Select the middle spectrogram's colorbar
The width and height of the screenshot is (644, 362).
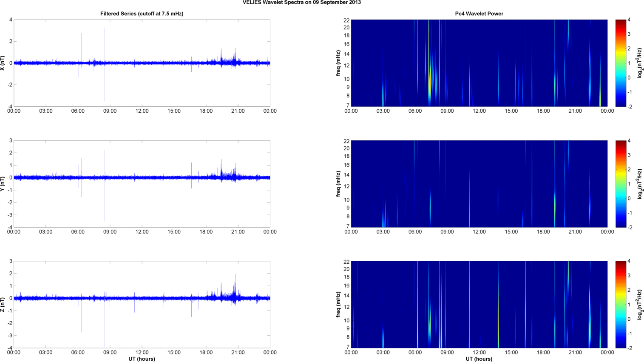tap(621, 184)
